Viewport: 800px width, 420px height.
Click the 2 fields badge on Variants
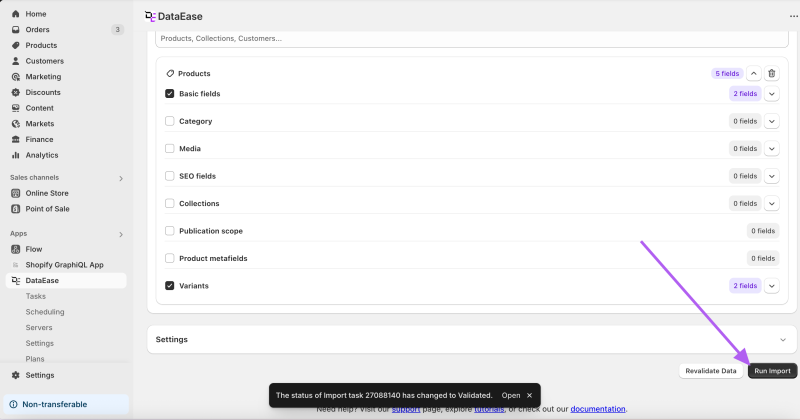pyautogui.click(x=745, y=286)
